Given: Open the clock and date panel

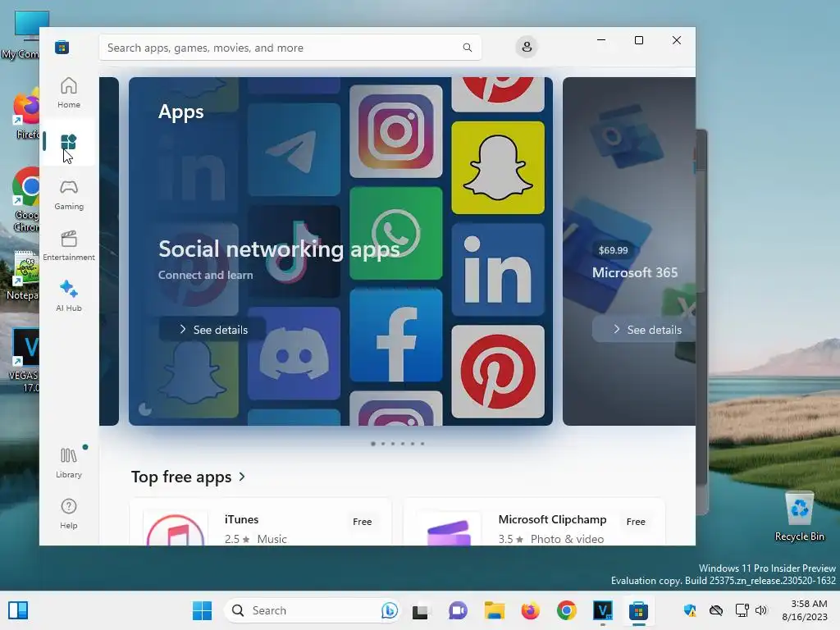Looking at the screenshot, I should pos(805,610).
